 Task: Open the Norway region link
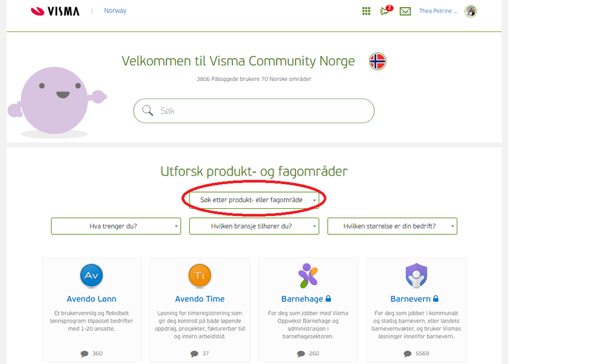[x=115, y=11]
